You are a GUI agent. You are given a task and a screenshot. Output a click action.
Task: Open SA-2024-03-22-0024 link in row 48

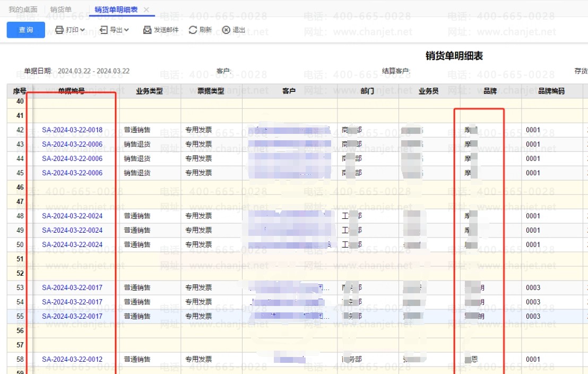click(72, 216)
